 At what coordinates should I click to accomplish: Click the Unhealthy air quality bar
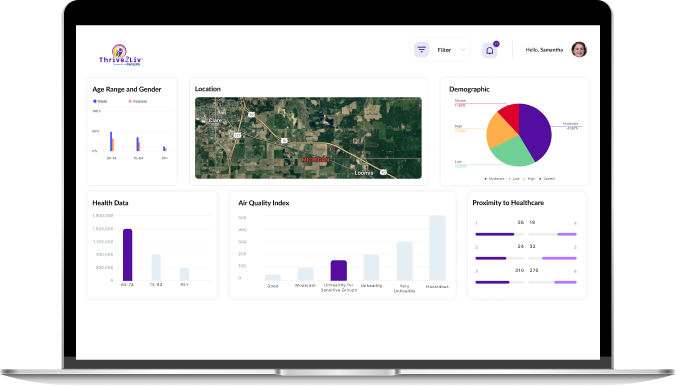point(371,267)
